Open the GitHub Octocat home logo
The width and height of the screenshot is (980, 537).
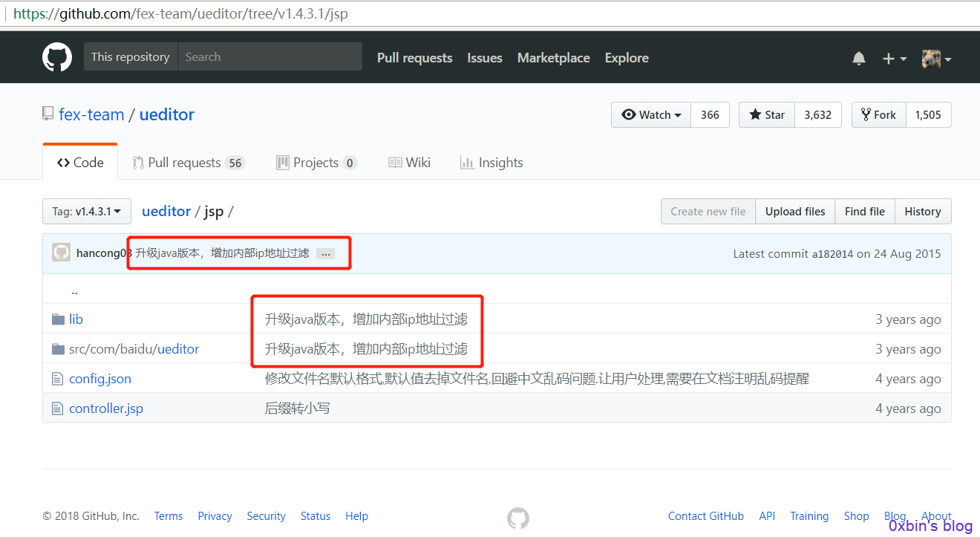(57, 57)
